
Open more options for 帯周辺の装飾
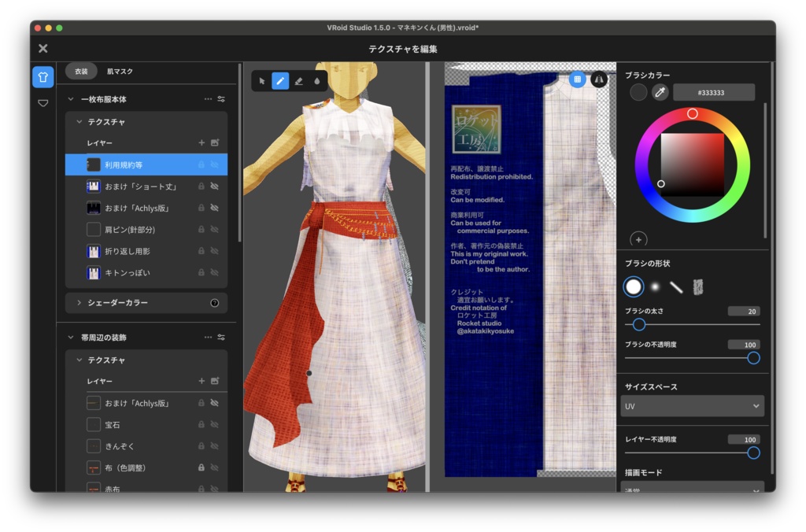(x=208, y=337)
